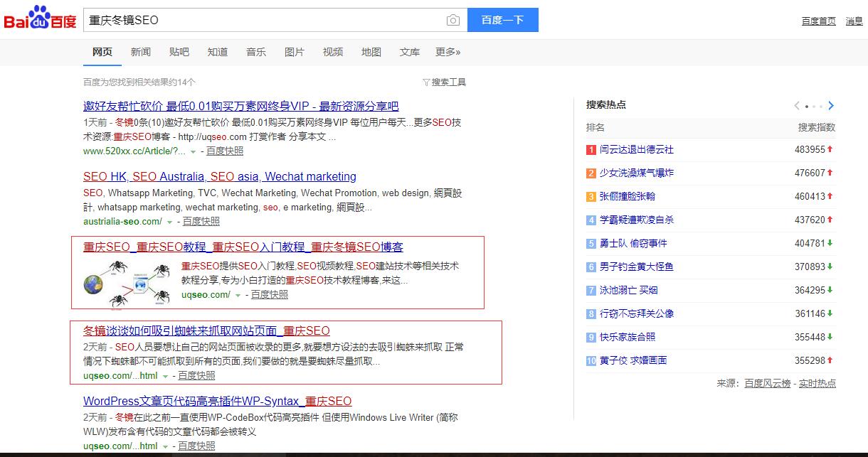Image resolution: width=868 pixels, height=457 pixels.
Task: Open hot topic 闫云达退出德云社
Action: pos(637,150)
